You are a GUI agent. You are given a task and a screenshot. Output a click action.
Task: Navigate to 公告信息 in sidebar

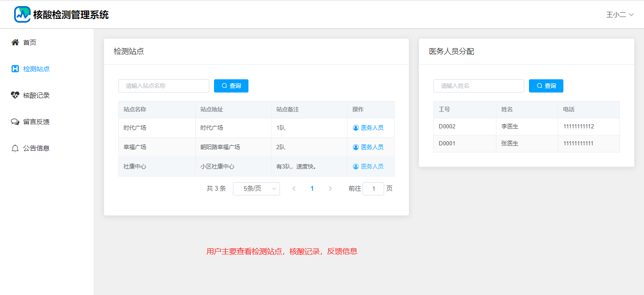(x=36, y=148)
